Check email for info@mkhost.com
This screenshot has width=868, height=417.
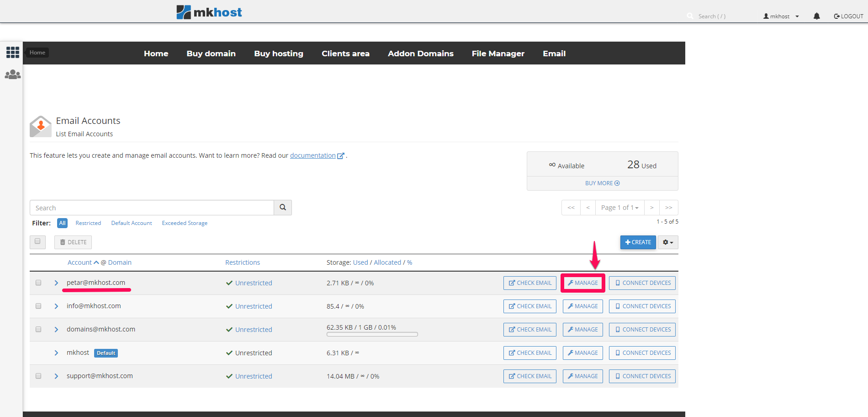tap(530, 306)
